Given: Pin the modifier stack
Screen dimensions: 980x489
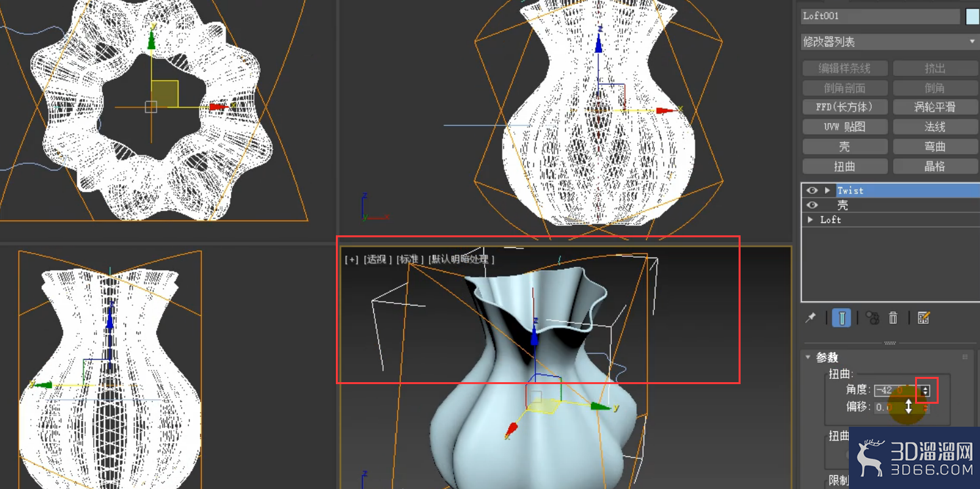Looking at the screenshot, I should click(811, 318).
